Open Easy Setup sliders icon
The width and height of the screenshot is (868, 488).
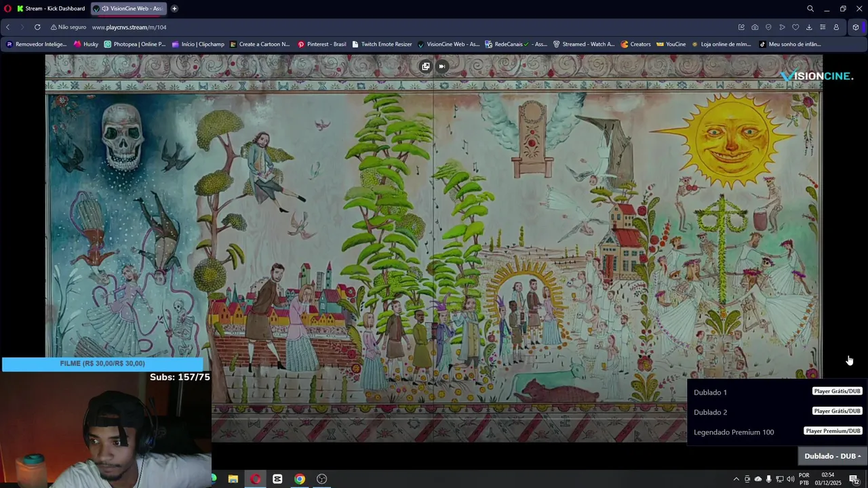coord(823,27)
